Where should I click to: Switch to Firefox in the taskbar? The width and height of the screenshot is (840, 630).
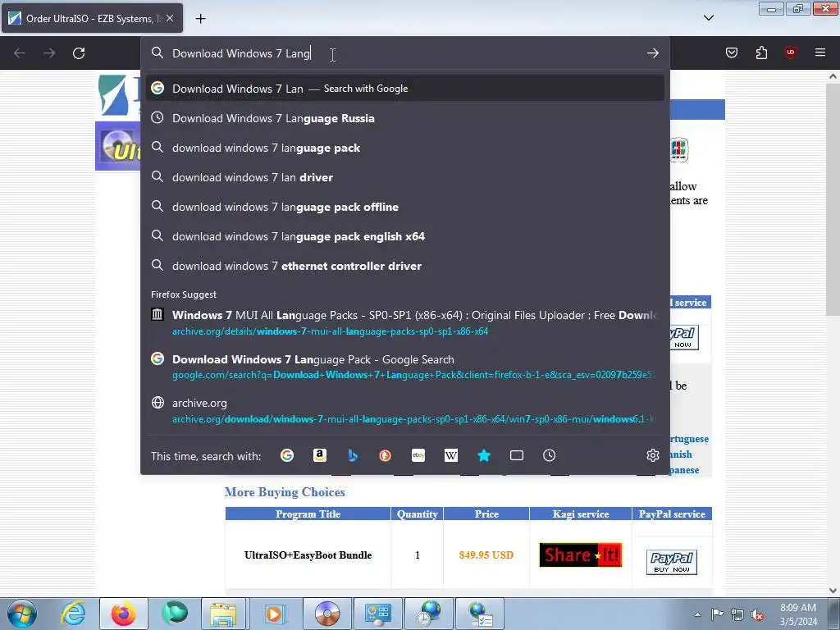pos(123,614)
